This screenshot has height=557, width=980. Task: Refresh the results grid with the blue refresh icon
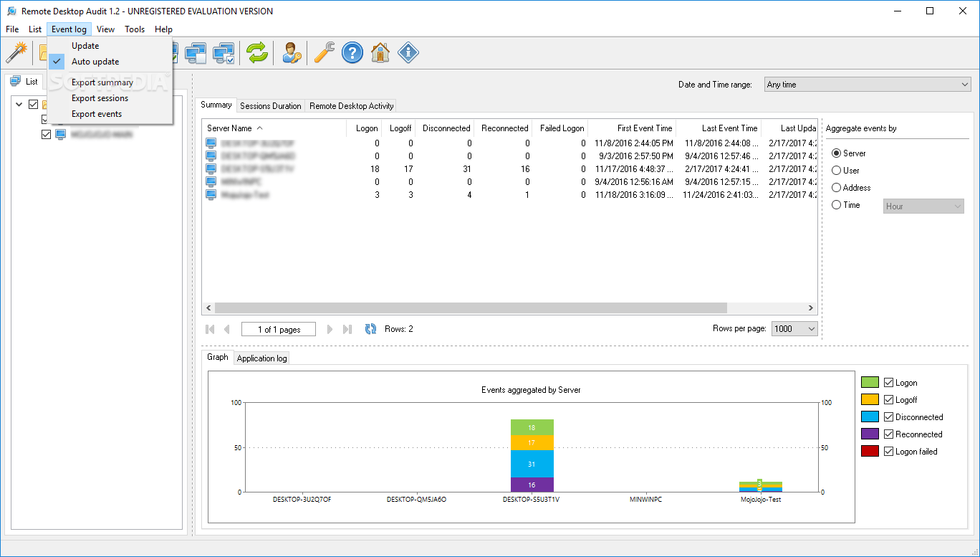click(371, 328)
